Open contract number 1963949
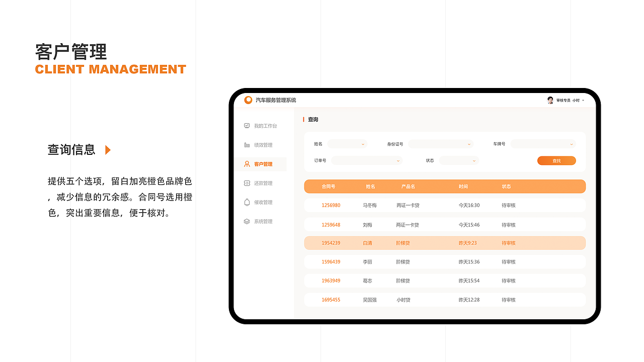 click(331, 281)
